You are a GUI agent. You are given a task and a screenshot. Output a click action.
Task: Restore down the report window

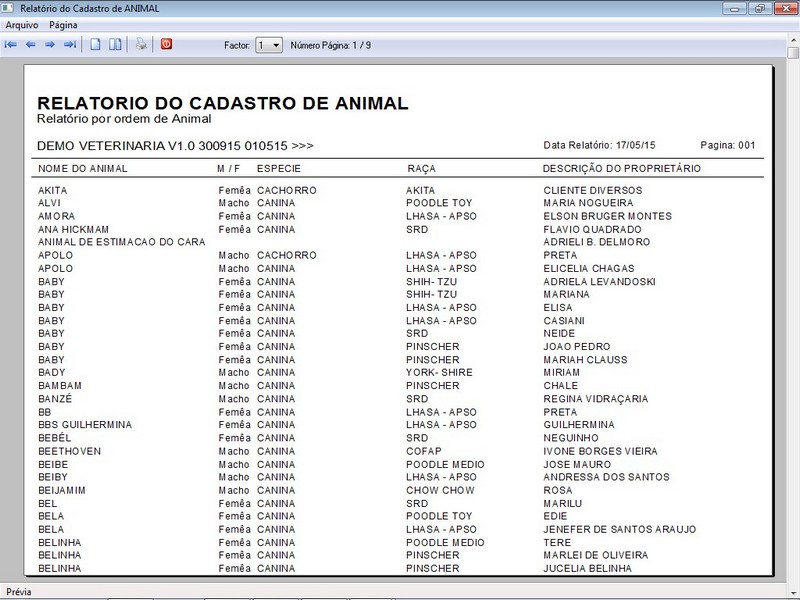[760, 8]
